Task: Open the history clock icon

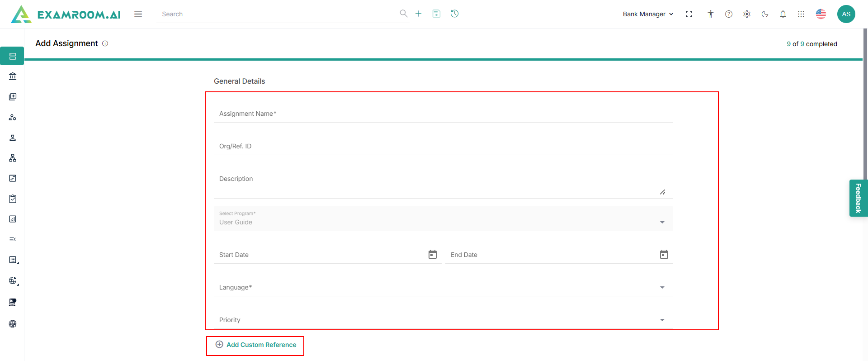Action: pos(455,14)
